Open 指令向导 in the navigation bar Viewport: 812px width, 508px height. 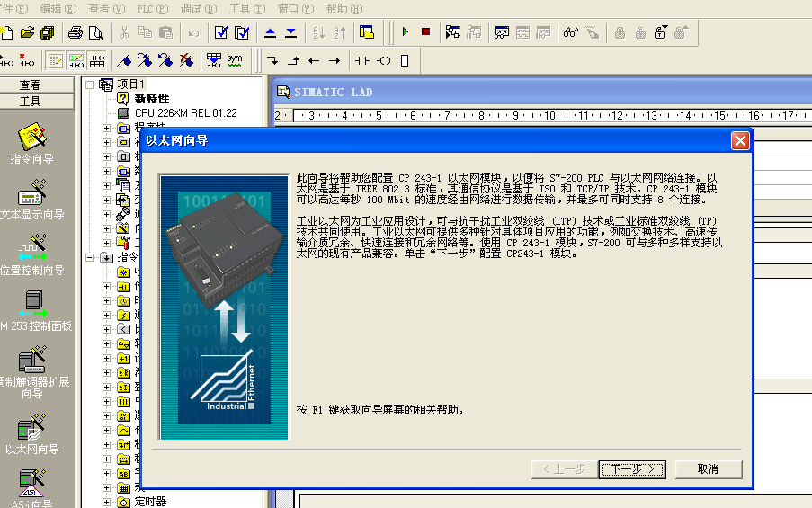[x=32, y=144]
